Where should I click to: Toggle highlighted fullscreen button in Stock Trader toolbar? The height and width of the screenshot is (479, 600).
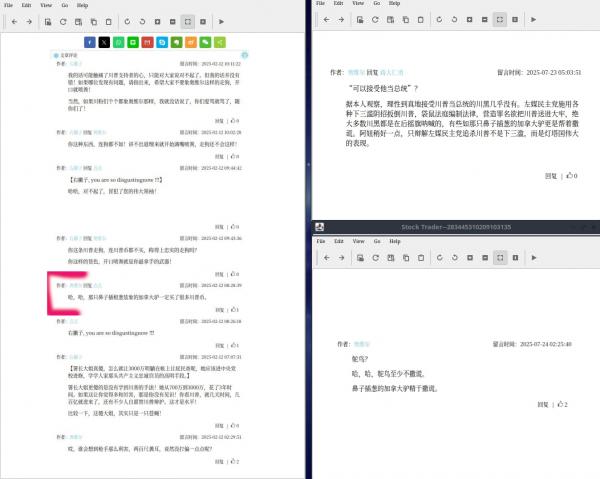(499, 258)
